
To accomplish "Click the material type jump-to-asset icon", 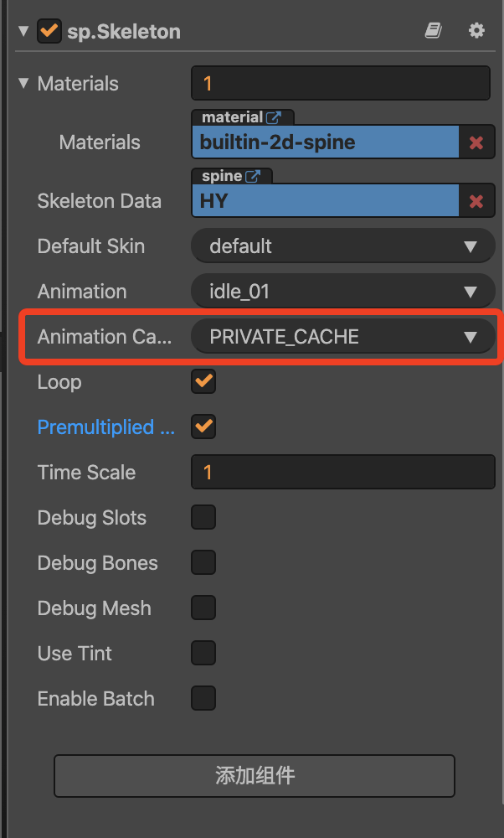I will click(x=275, y=117).
